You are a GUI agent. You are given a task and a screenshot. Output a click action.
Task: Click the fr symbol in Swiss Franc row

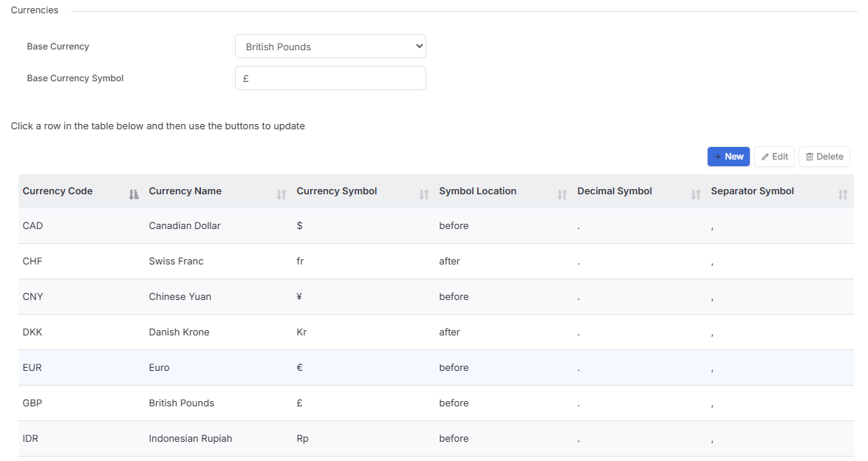point(300,262)
